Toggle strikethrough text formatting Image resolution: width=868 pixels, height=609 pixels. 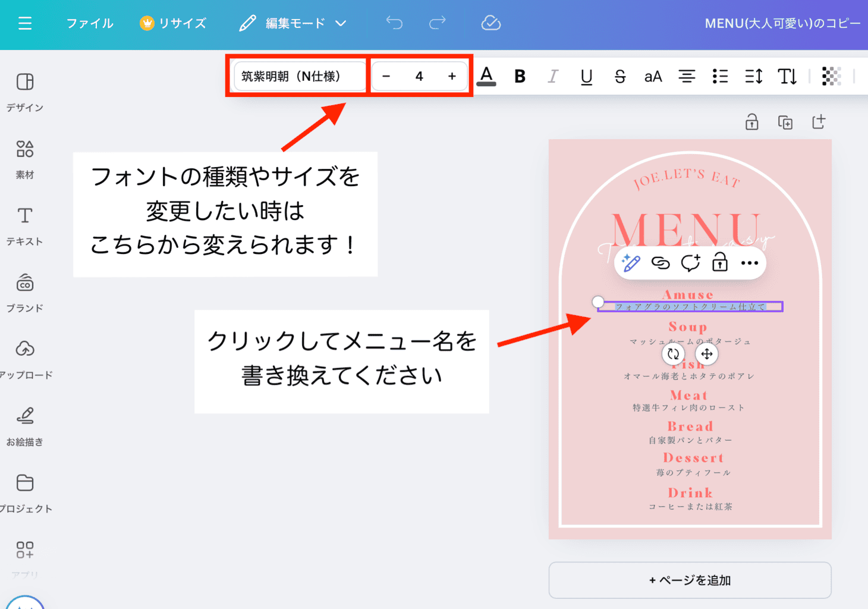click(x=619, y=76)
